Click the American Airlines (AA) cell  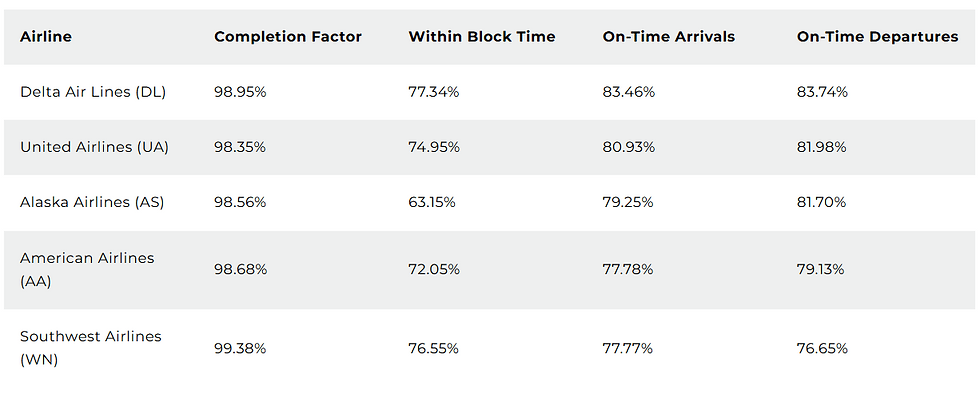tap(87, 270)
